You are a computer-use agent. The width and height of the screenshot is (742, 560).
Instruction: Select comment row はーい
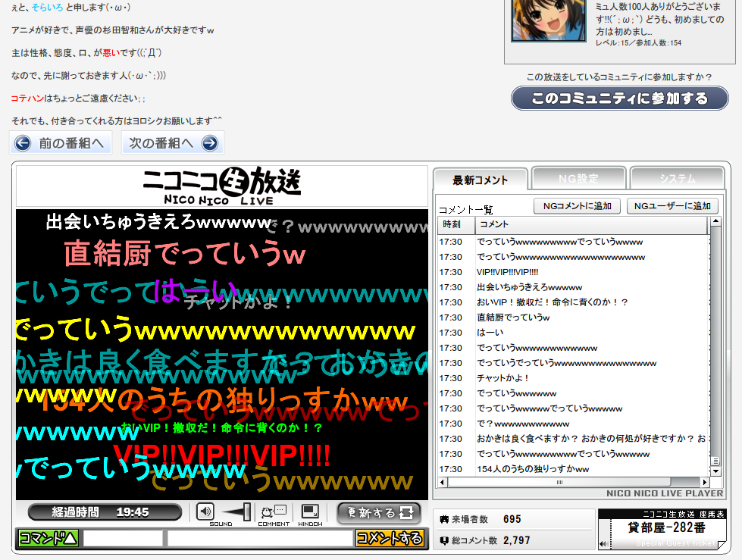(574, 333)
